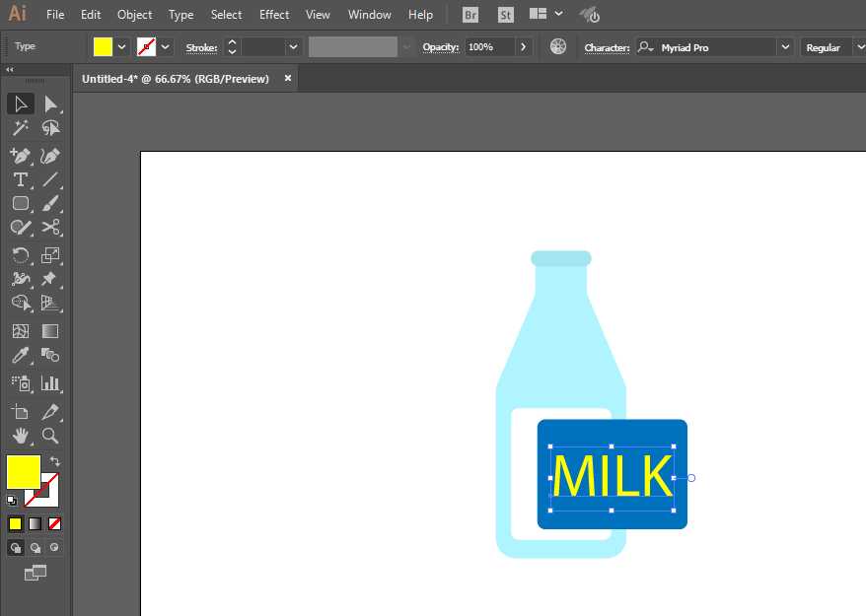
Task: Enable Draw Behind drawing mode
Action: click(x=36, y=547)
